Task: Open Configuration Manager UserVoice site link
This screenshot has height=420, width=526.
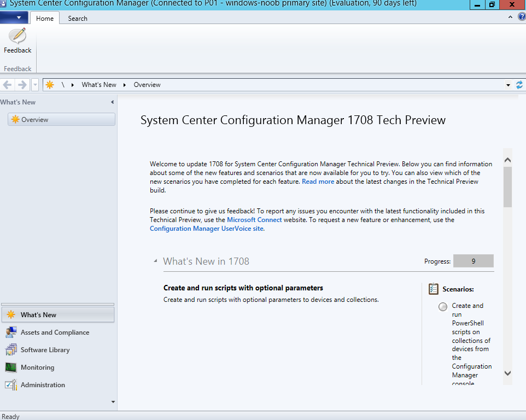Action: point(207,229)
